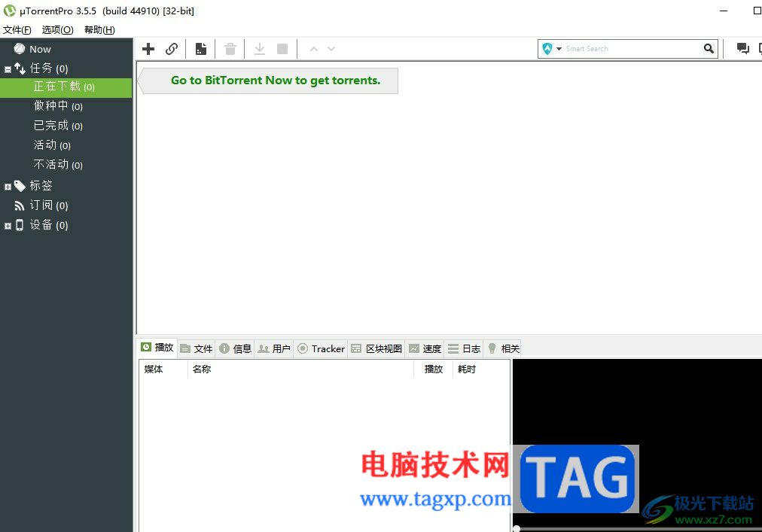Viewport: 762px width, 532px height.
Task: Click the 名称 column header
Action: point(301,369)
